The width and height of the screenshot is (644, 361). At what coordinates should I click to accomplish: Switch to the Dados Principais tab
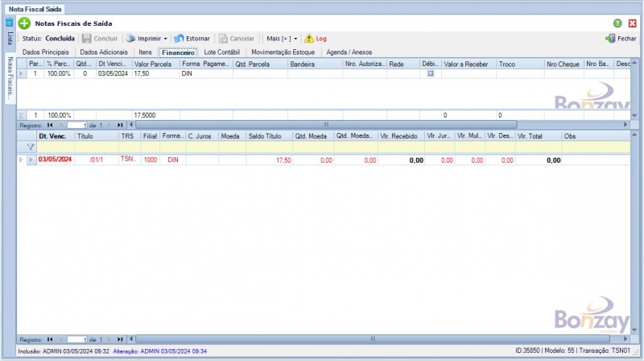46,52
